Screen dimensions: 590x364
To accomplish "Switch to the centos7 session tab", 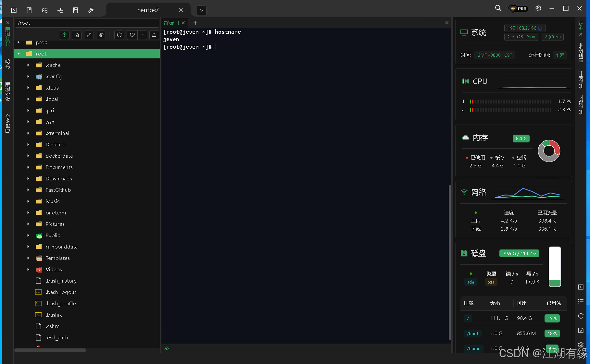I will pos(148,10).
